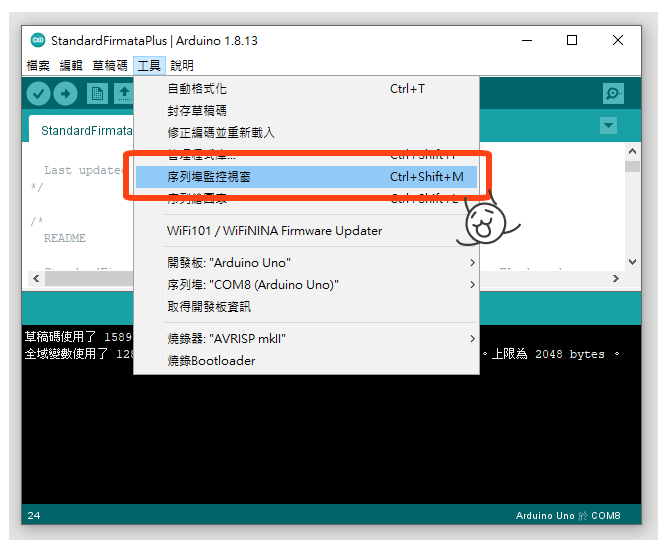This screenshot has width=668, height=551.
Task: Open the tab options dropdown arrow
Action: pyautogui.click(x=608, y=125)
